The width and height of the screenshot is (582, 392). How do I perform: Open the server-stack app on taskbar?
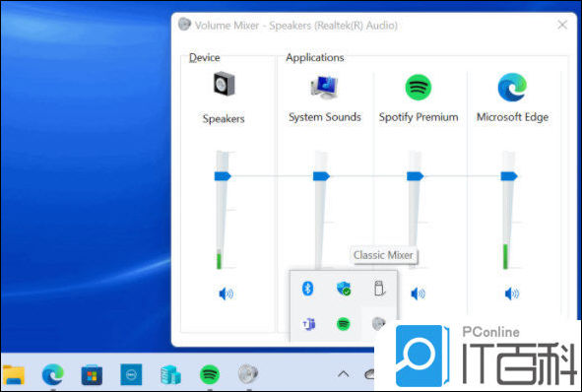[x=170, y=375]
